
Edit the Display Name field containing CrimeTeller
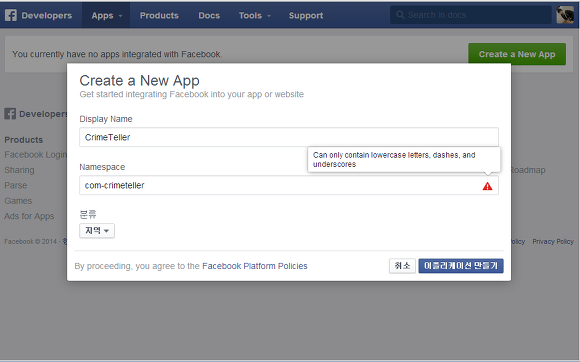(x=289, y=137)
